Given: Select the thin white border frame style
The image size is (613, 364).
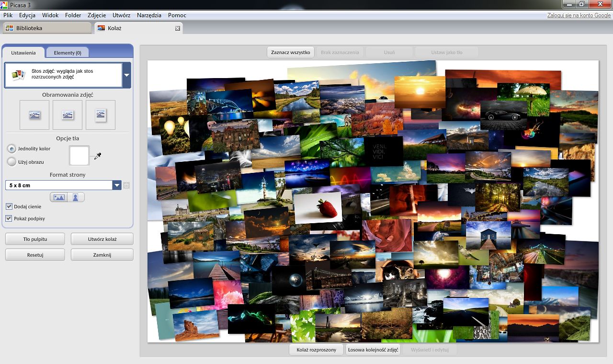Looking at the screenshot, I should click(68, 115).
